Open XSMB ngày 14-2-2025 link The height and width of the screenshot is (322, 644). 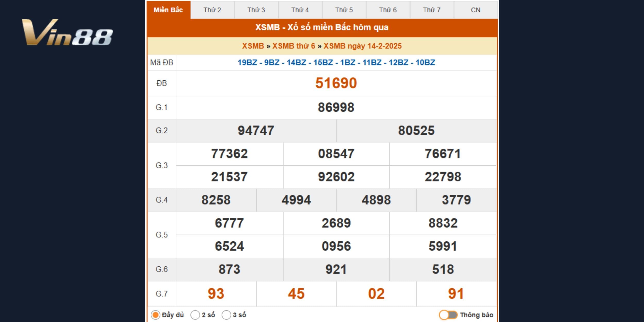(x=362, y=46)
